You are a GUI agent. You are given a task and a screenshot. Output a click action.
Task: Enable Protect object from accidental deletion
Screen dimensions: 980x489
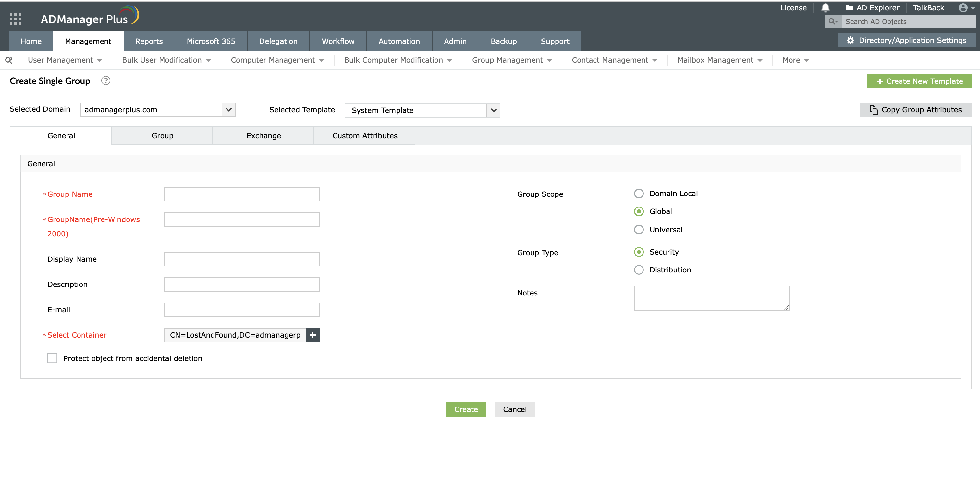point(52,358)
